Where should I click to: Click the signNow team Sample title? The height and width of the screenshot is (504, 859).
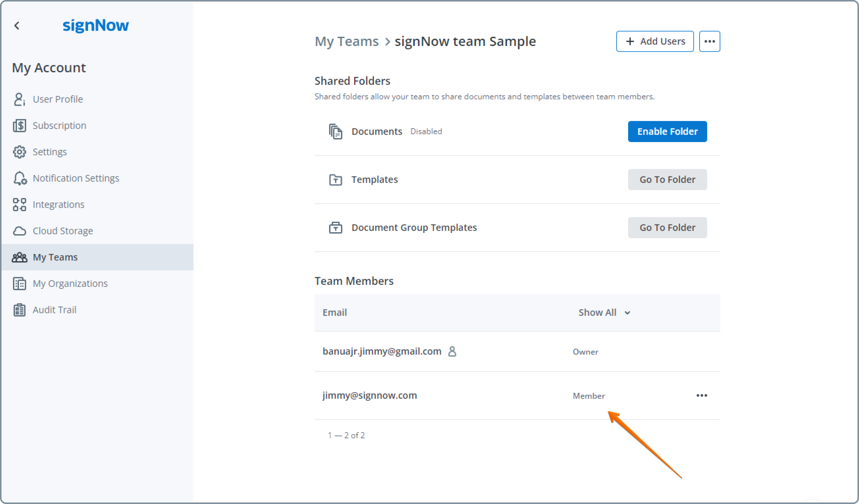[x=465, y=42]
